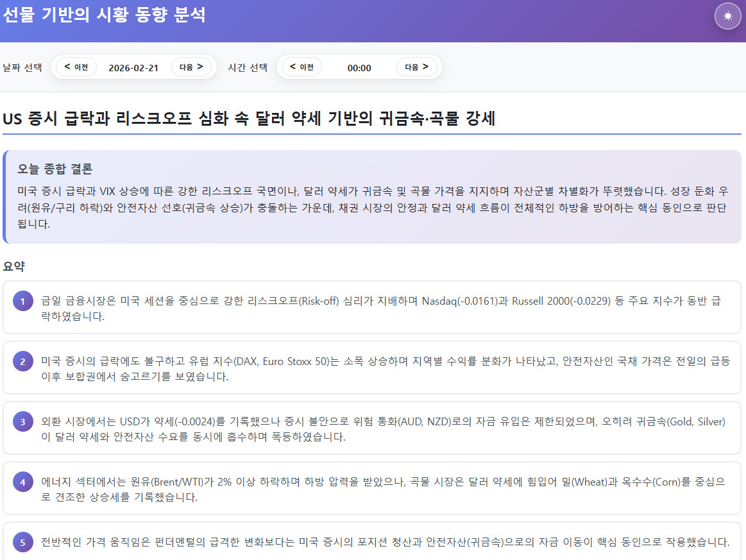
Task: Click the number 1 summary badge
Action: (22, 301)
